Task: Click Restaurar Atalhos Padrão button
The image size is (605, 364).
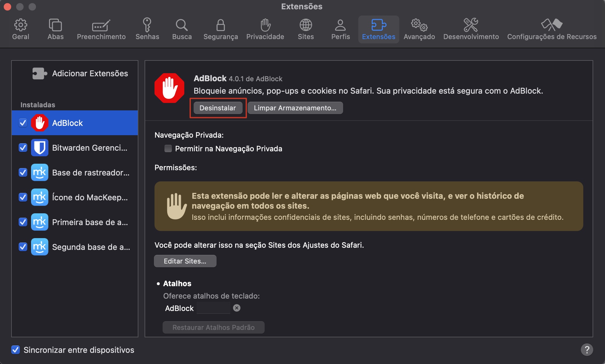Action: coord(213,327)
